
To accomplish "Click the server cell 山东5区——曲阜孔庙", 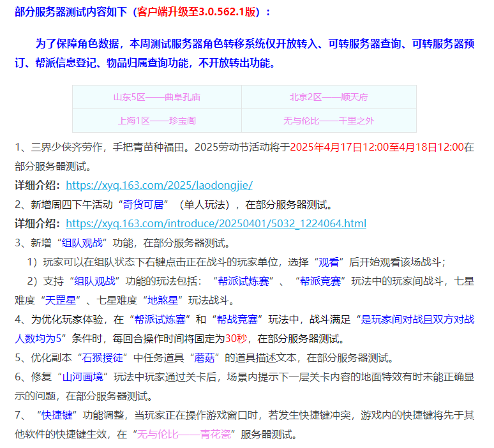I will (157, 97).
